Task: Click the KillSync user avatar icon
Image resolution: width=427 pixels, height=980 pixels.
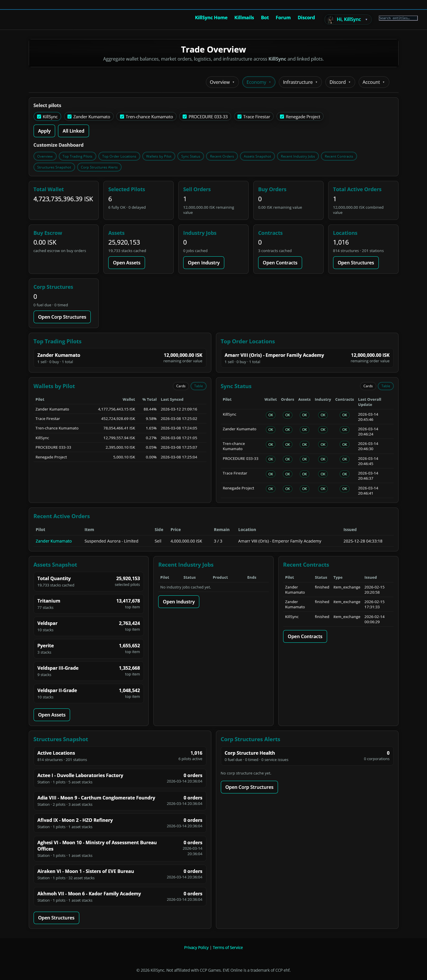Action: [x=330, y=20]
